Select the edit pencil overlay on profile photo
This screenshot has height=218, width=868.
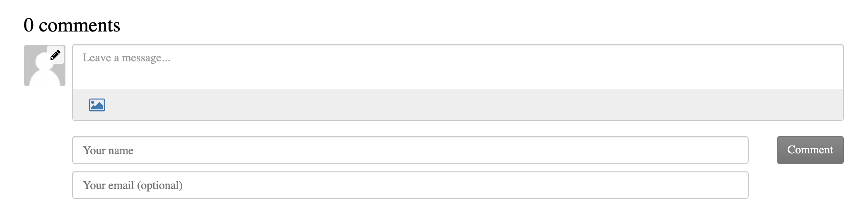(55, 55)
